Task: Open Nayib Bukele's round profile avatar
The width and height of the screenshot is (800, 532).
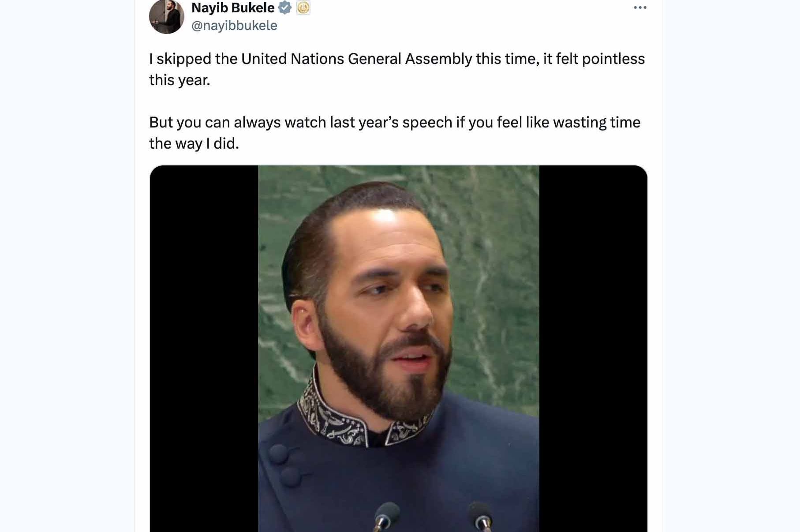Action: [166, 16]
